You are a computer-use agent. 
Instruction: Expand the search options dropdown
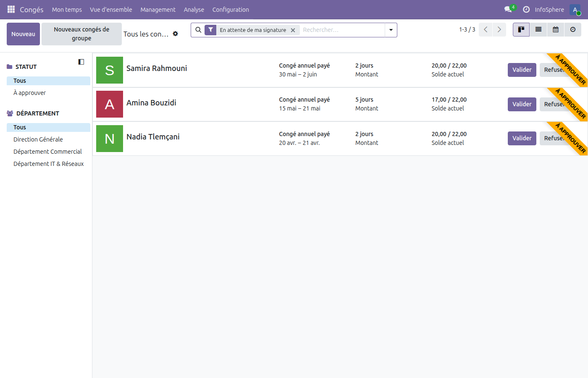(x=391, y=30)
